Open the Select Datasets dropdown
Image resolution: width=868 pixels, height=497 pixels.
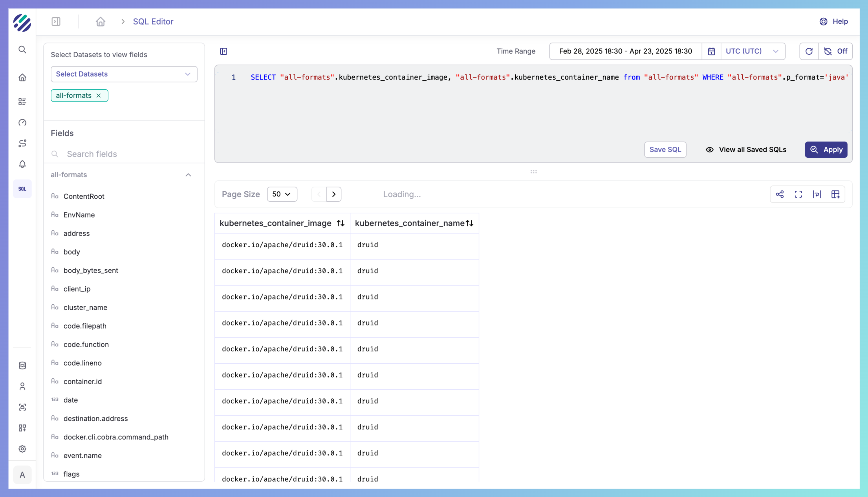pos(124,74)
